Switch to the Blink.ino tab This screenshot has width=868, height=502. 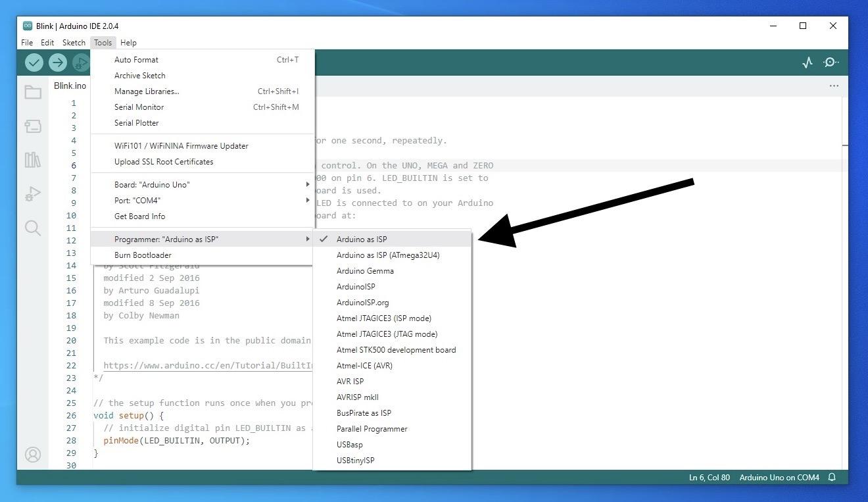click(69, 86)
